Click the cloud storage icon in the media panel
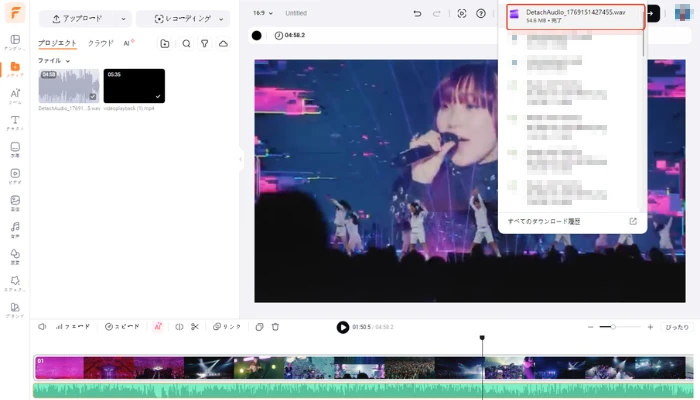 (223, 43)
